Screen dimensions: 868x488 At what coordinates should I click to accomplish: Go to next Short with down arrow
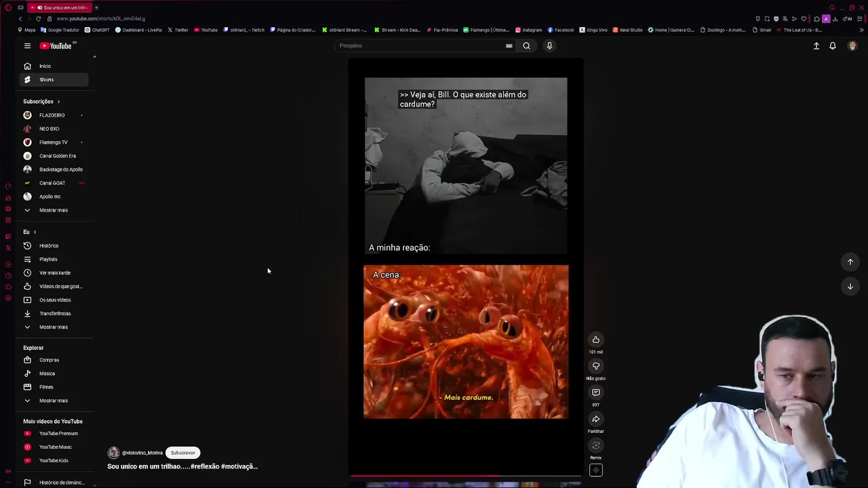click(x=850, y=286)
